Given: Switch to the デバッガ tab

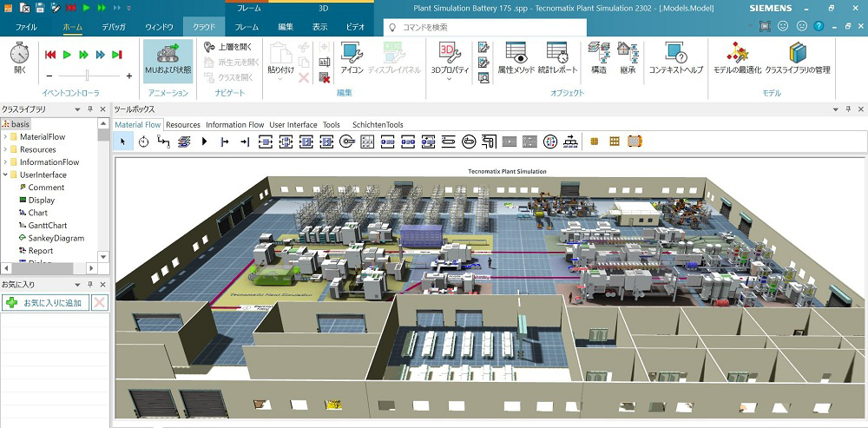Looking at the screenshot, I should click(x=114, y=27).
